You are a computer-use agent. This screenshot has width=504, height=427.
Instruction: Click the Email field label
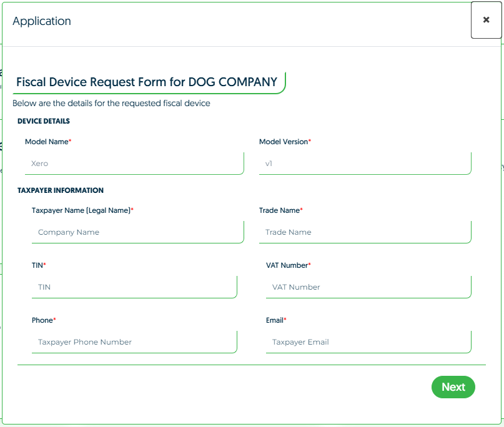pos(275,320)
